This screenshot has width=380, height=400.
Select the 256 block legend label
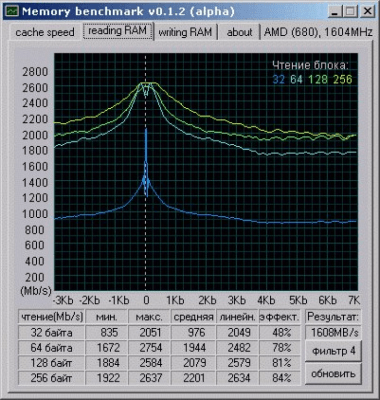click(x=342, y=79)
